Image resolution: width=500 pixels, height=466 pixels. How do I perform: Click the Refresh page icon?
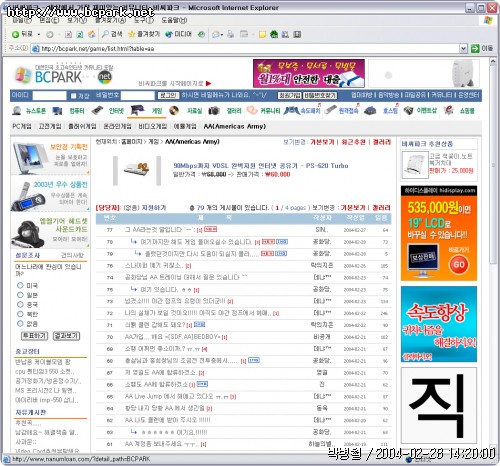click(80, 34)
